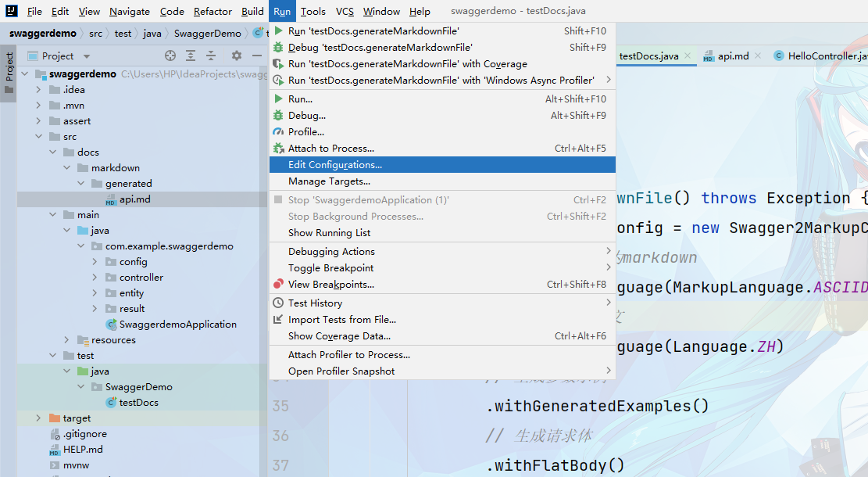Expand the target folder
The width and height of the screenshot is (868, 477).
(38, 418)
